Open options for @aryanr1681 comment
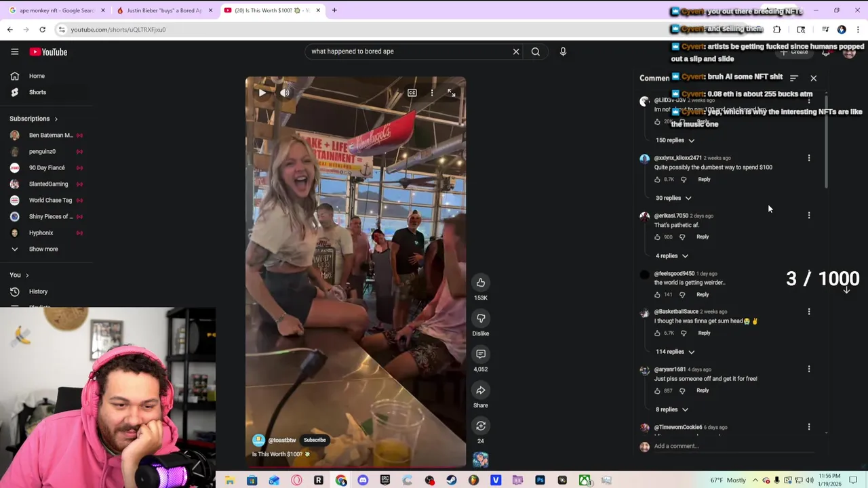Image resolution: width=868 pixels, height=488 pixels. 809,369
